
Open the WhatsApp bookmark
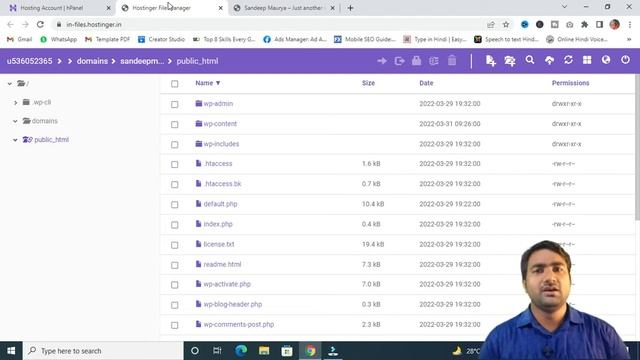coord(59,39)
